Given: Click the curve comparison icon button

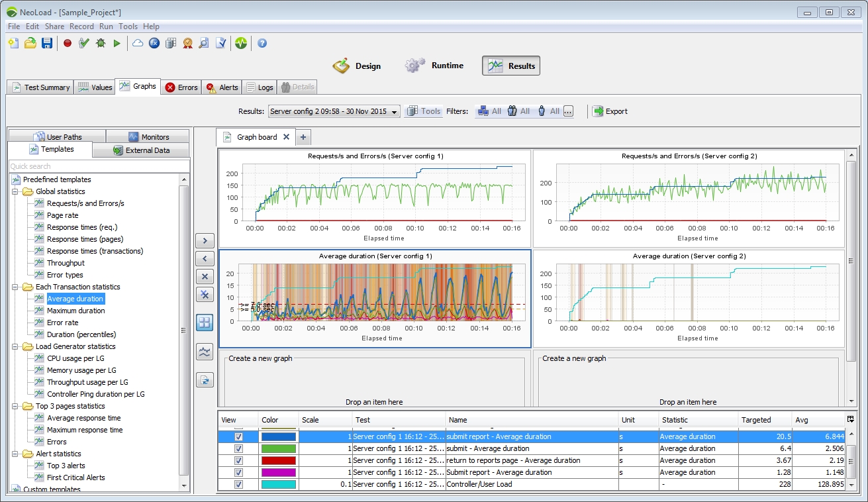Looking at the screenshot, I should pyautogui.click(x=205, y=352).
